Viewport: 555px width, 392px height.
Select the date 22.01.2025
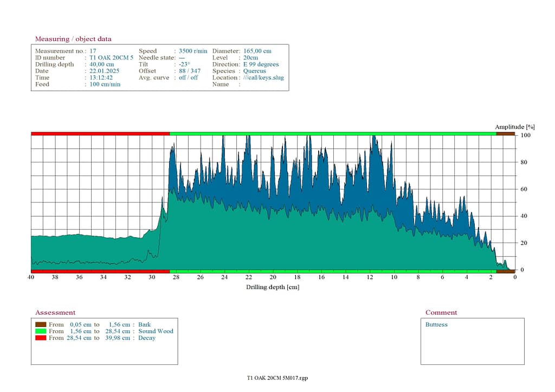click(105, 71)
